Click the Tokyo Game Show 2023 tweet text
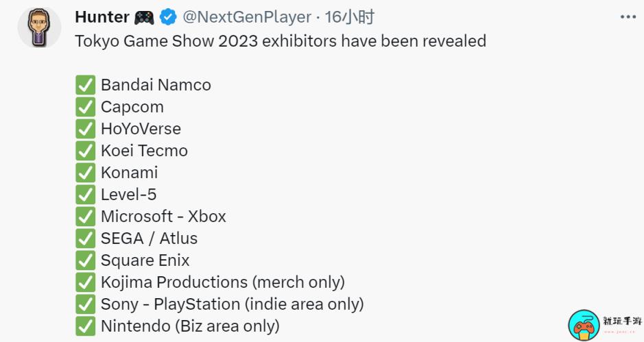 click(x=281, y=41)
